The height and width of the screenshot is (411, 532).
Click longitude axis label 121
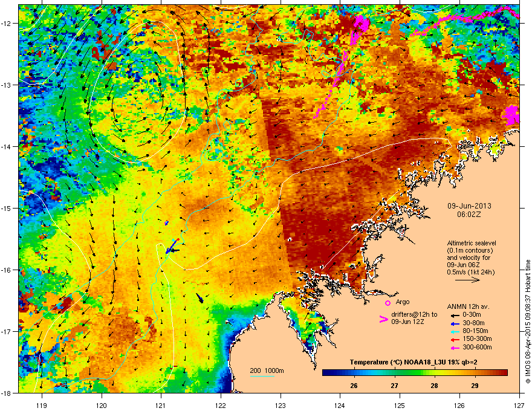(161, 405)
